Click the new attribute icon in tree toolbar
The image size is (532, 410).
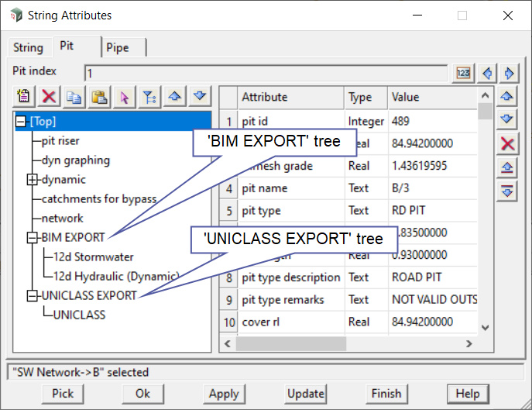coord(24,96)
